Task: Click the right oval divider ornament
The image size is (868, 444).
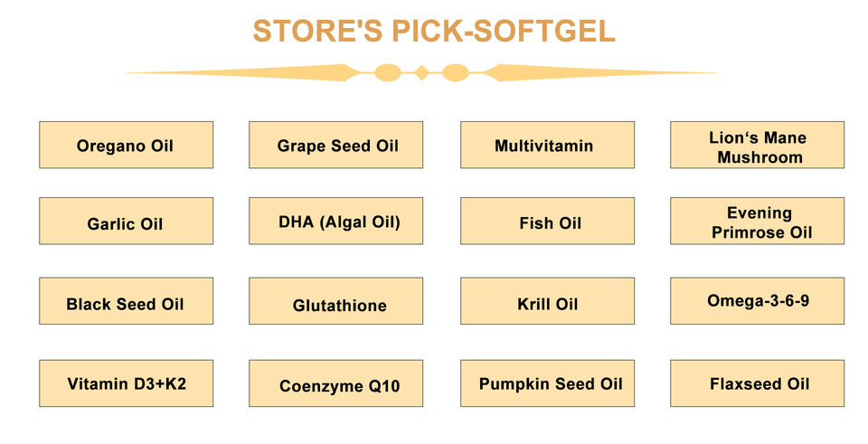Action: click(x=455, y=72)
